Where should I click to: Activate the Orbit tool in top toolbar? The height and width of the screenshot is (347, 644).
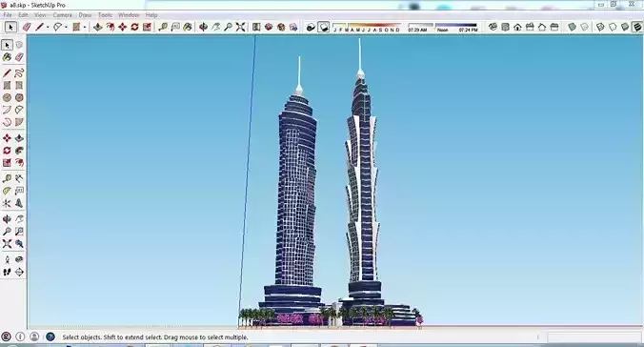pos(203,27)
